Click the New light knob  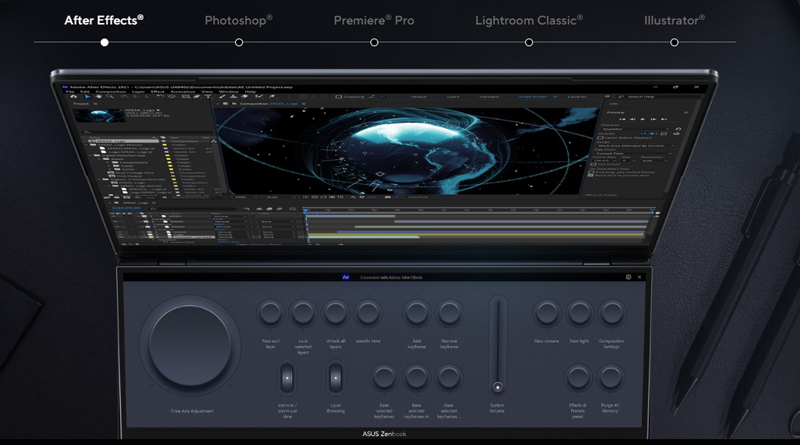[579, 313]
